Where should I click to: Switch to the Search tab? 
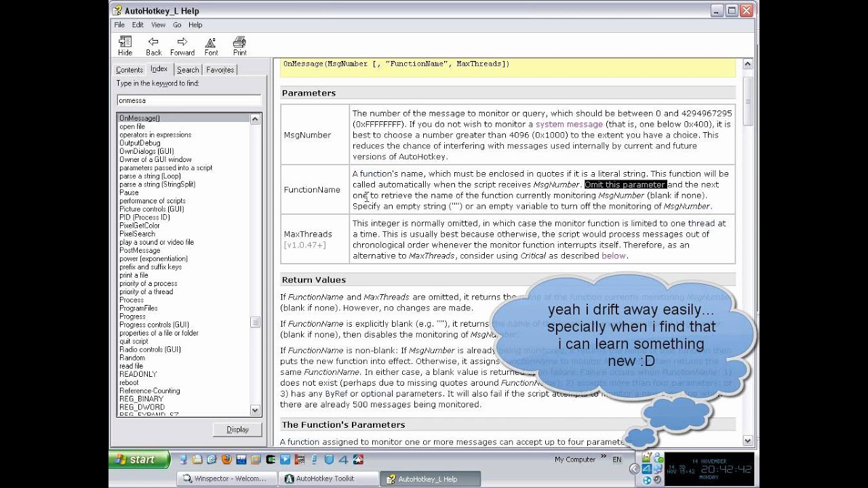pyautogui.click(x=188, y=70)
